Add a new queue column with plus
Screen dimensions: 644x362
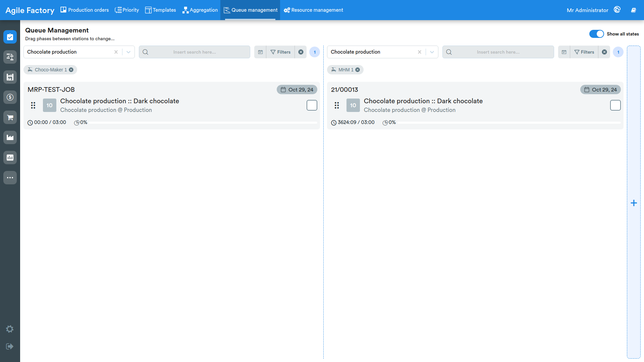[x=634, y=203]
